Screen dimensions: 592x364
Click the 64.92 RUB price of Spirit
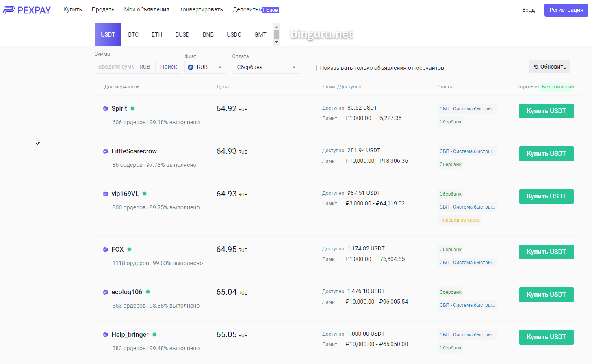pos(232,109)
